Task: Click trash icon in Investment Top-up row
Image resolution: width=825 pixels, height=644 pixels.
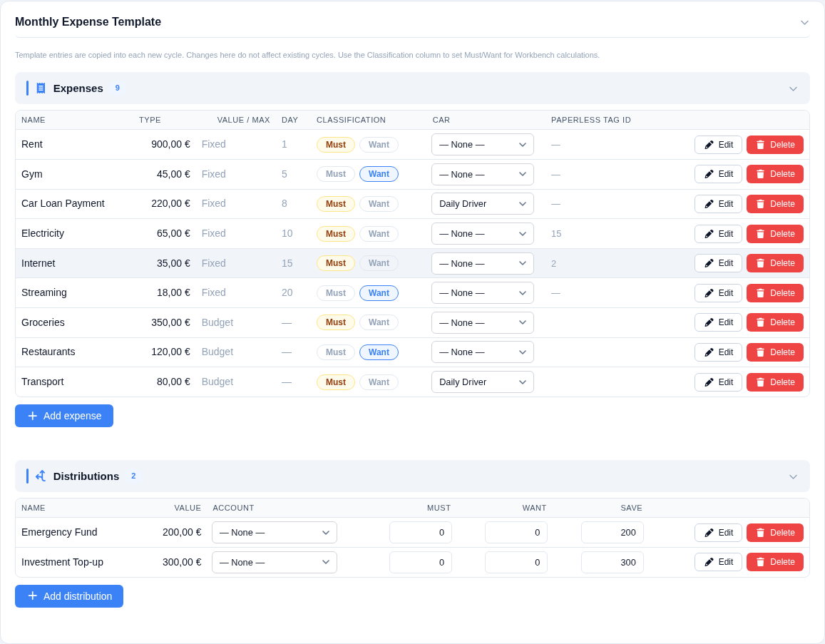Action: [760, 562]
